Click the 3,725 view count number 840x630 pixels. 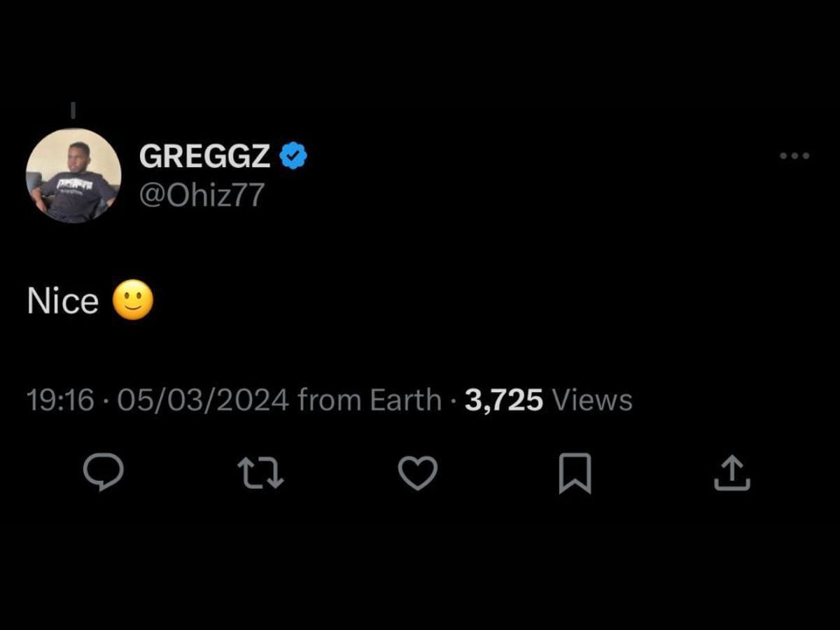click(503, 400)
